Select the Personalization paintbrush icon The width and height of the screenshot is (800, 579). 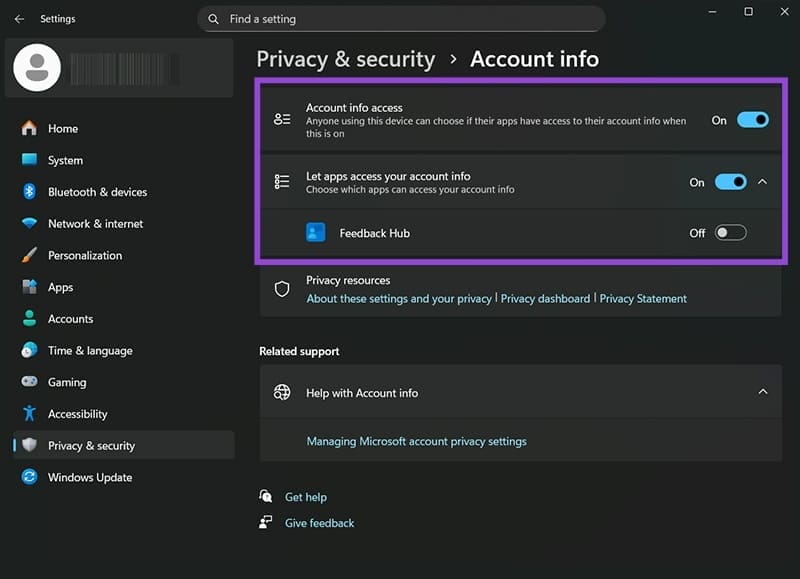[x=28, y=255]
